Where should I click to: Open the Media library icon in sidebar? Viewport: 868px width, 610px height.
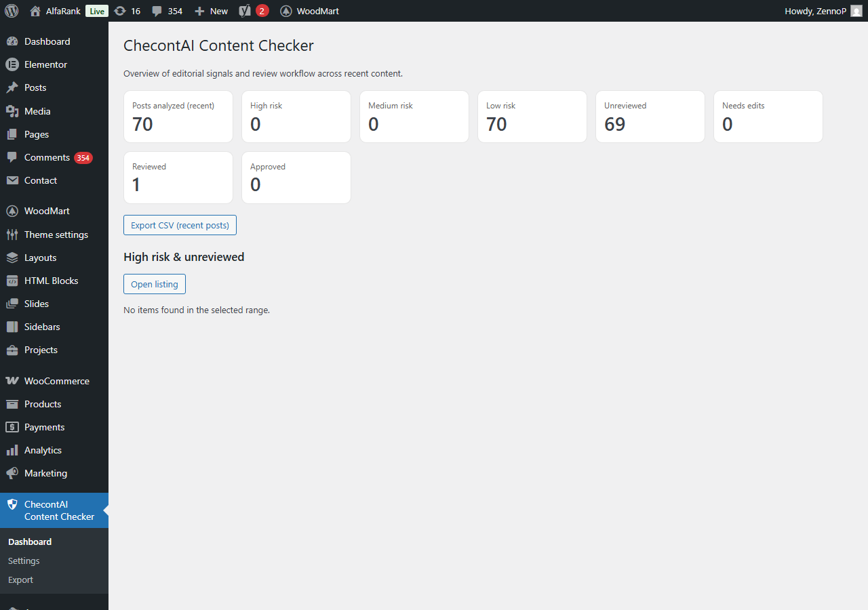12,111
